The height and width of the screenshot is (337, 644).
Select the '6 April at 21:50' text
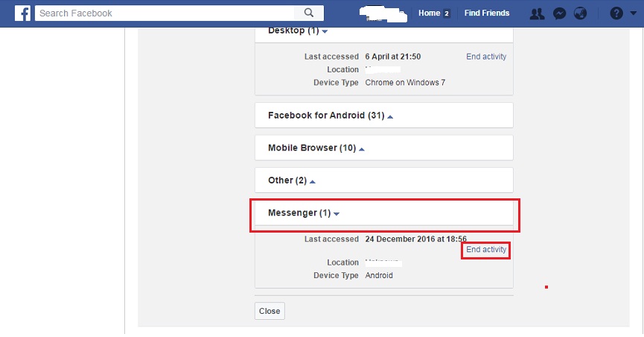point(392,57)
